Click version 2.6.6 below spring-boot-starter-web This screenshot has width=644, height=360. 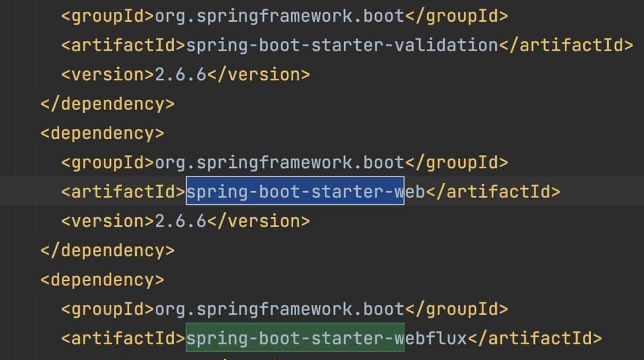pyautogui.click(x=181, y=221)
